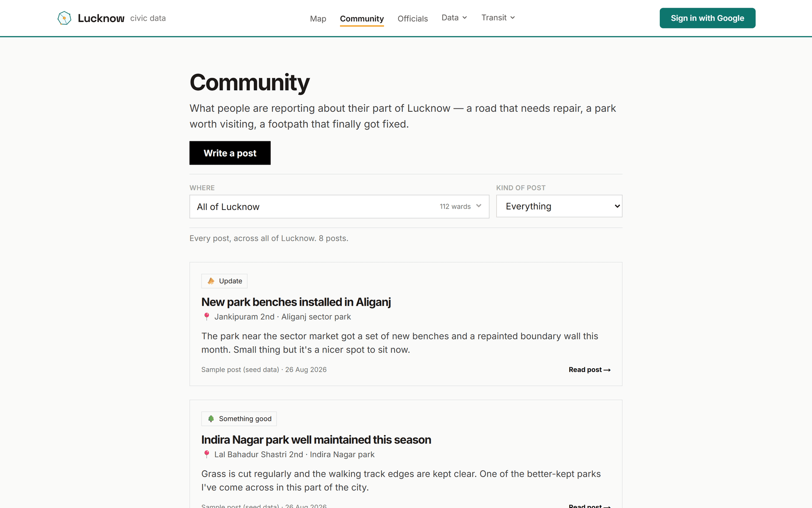Click the Something good category tag

[239, 419]
